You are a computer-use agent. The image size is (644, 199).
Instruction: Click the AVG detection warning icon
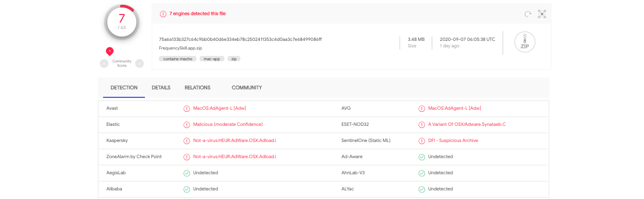(x=422, y=108)
